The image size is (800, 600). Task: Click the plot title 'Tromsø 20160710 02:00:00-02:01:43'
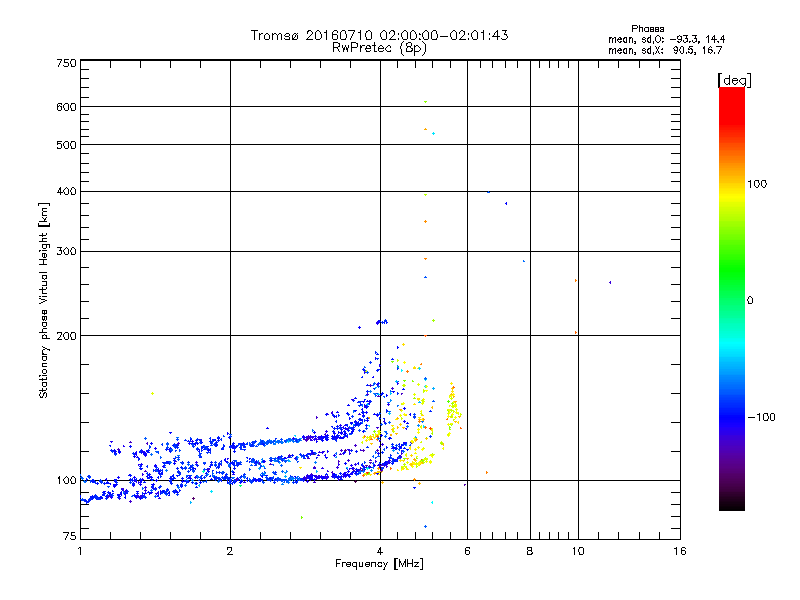pos(379,35)
